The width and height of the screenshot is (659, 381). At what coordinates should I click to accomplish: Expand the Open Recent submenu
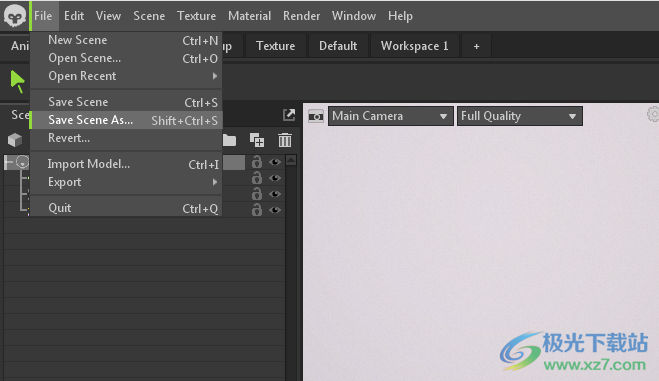click(126, 76)
